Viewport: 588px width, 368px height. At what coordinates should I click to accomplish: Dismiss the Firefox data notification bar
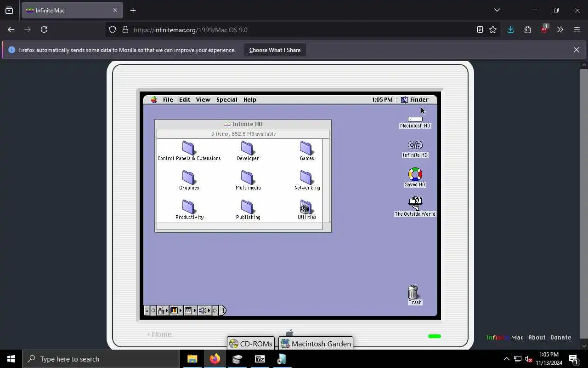pyautogui.click(x=577, y=50)
